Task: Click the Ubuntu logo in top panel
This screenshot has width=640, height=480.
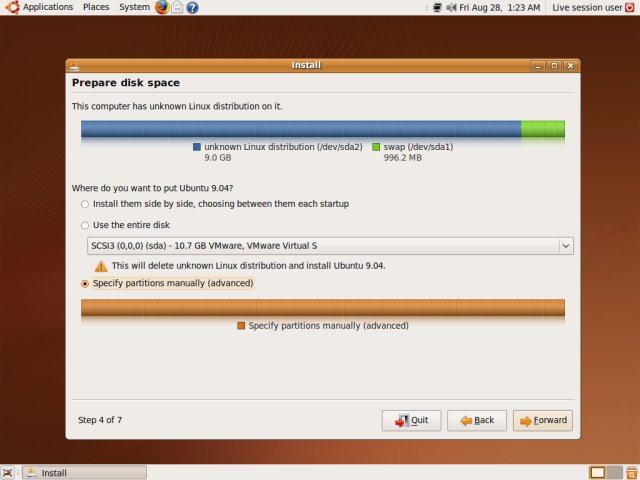Action: coord(12,7)
